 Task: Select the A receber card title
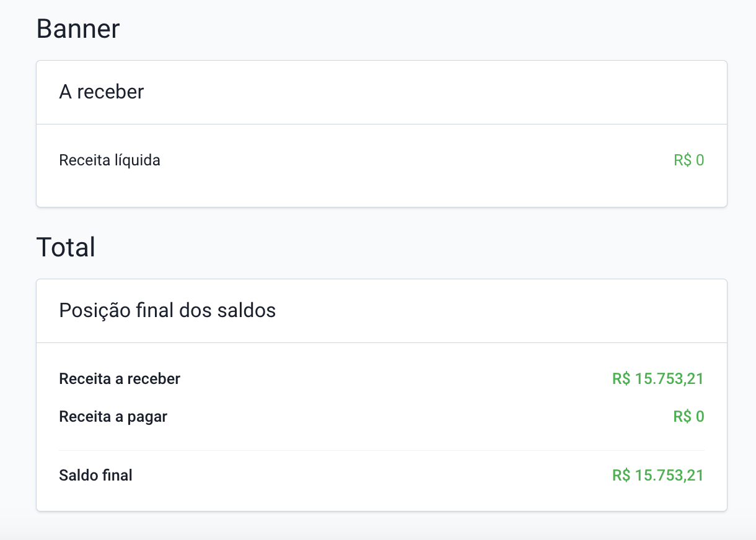(101, 92)
